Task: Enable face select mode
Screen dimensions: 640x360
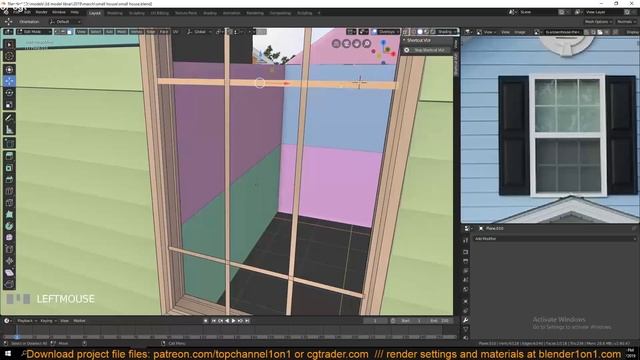Action: tap(70, 32)
